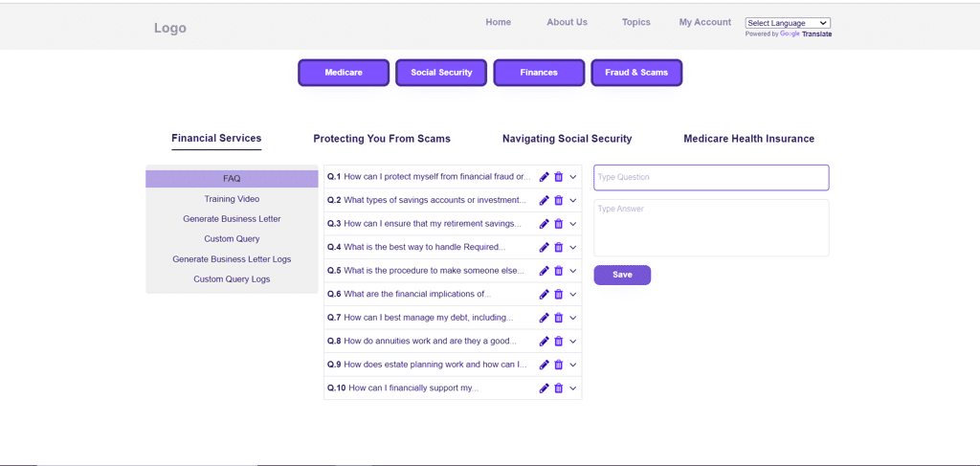This screenshot has width=980, height=466.
Task: Open Generate Business Letter Logs
Action: 232,259
